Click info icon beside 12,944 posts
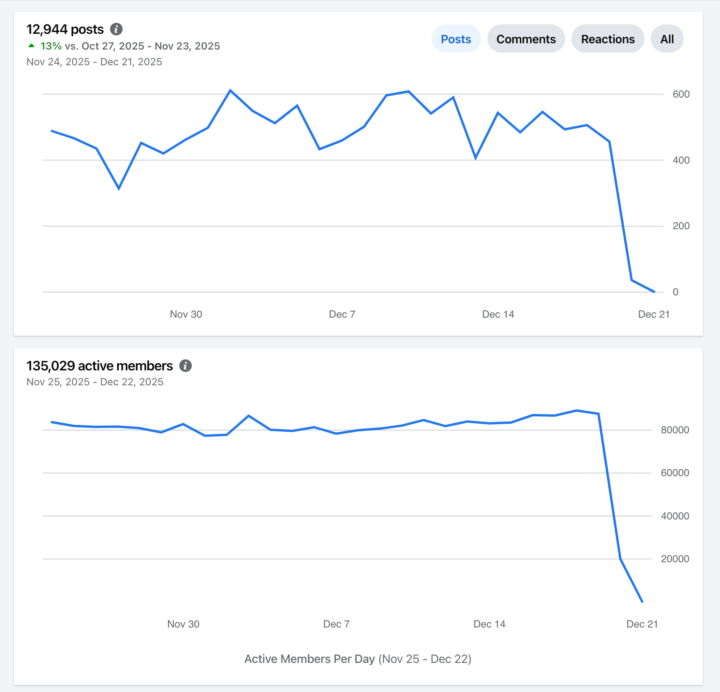Viewport: 720px width, 692px height. [117, 30]
